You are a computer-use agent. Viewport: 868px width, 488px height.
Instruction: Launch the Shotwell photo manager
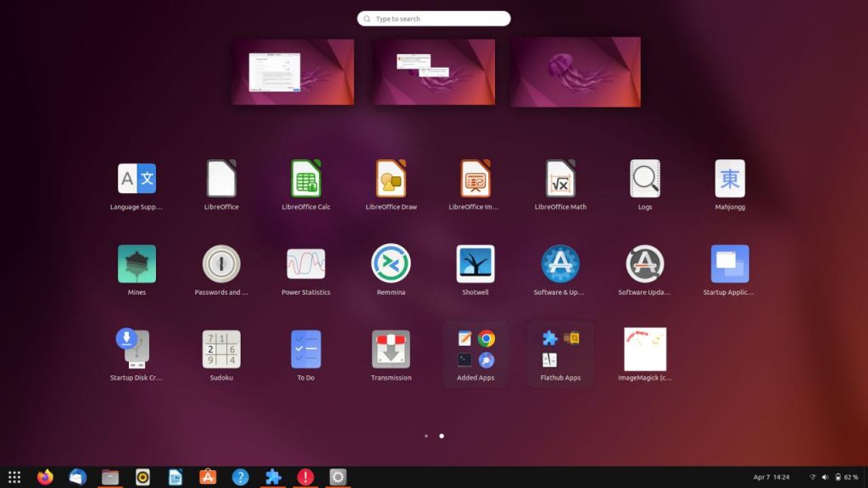[475, 264]
